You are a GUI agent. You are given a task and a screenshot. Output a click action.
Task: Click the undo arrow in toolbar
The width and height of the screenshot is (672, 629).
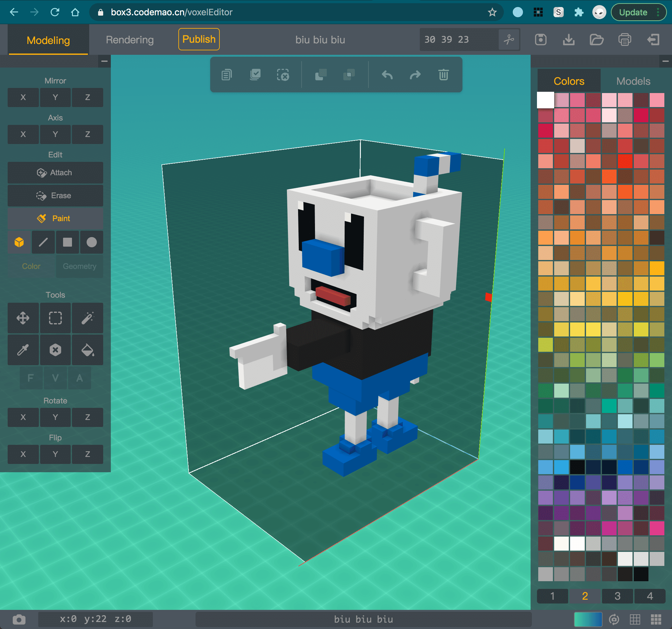(387, 75)
